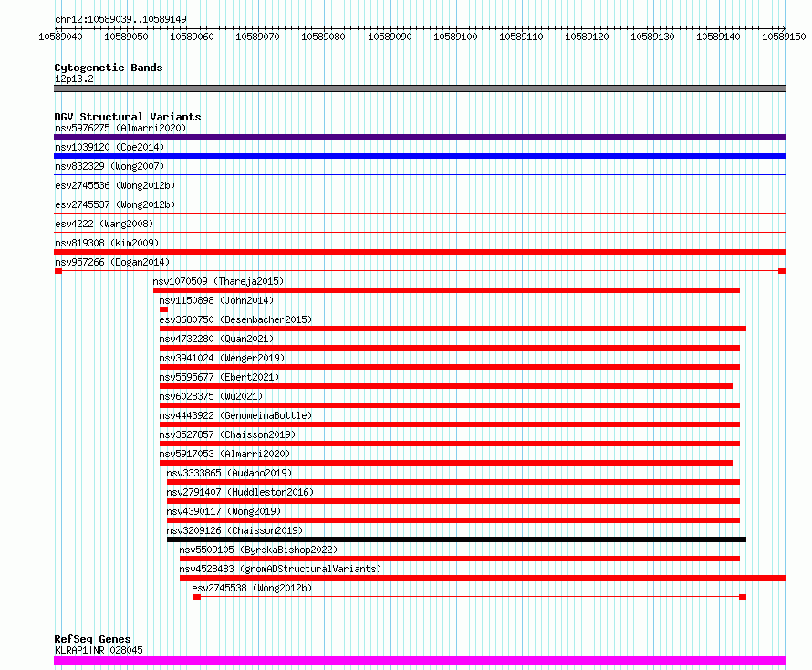Click nsv1070509 (Thareja2015) label
812x670 pixels.
tap(218, 281)
